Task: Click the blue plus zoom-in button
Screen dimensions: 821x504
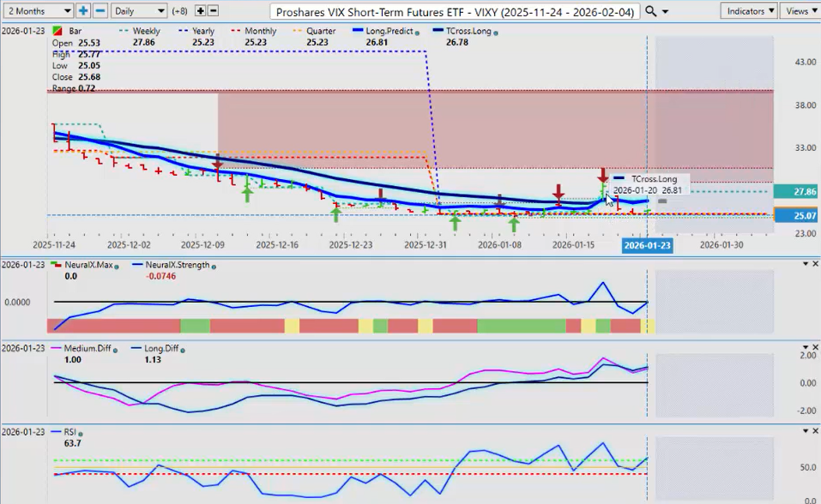Action: coord(83,11)
